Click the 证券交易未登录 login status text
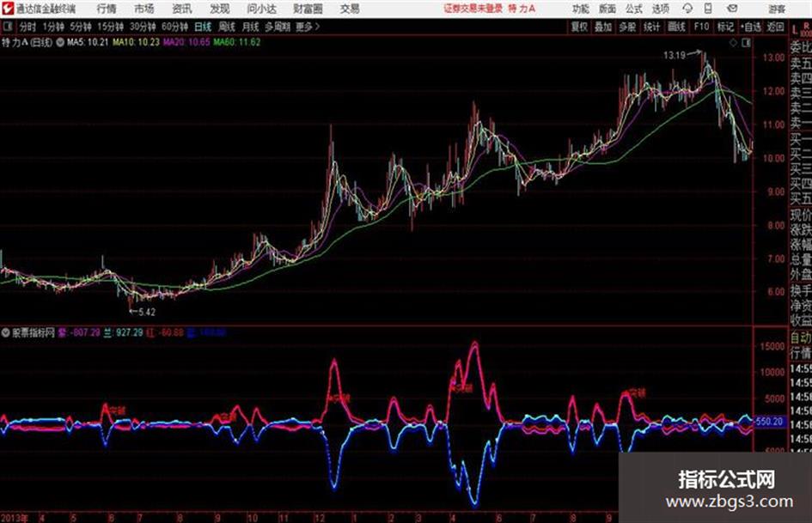This screenshot has width=812, height=523. [x=473, y=9]
